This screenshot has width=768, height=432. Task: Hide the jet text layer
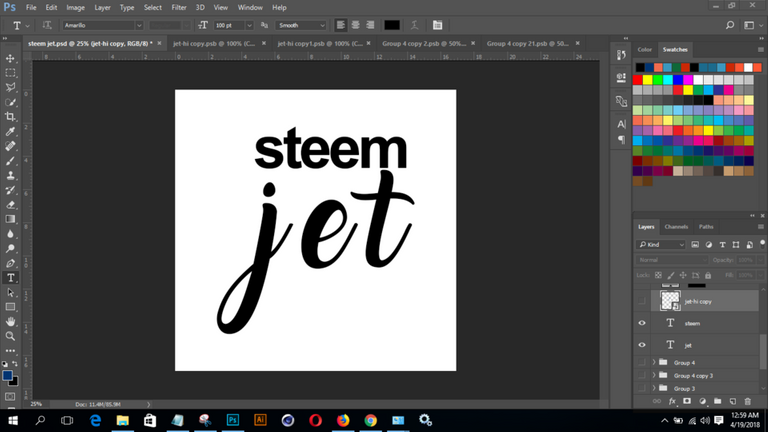point(642,345)
